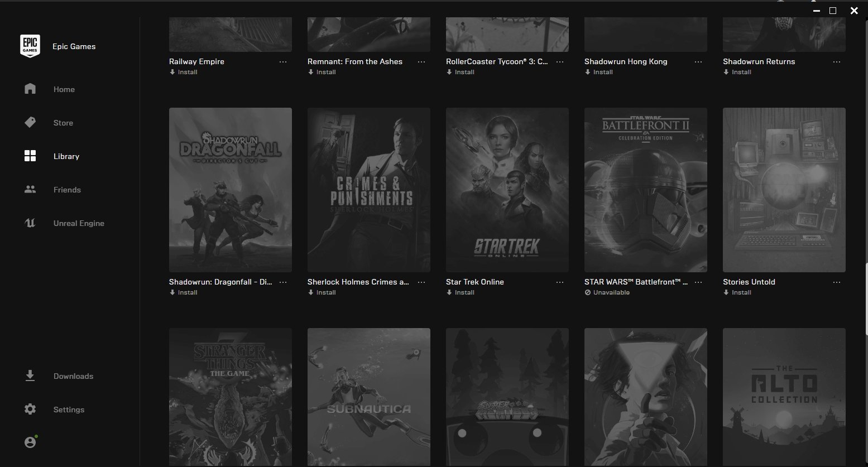Open the account profile avatar icon
868x467 pixels.
[x=30, y=442]
